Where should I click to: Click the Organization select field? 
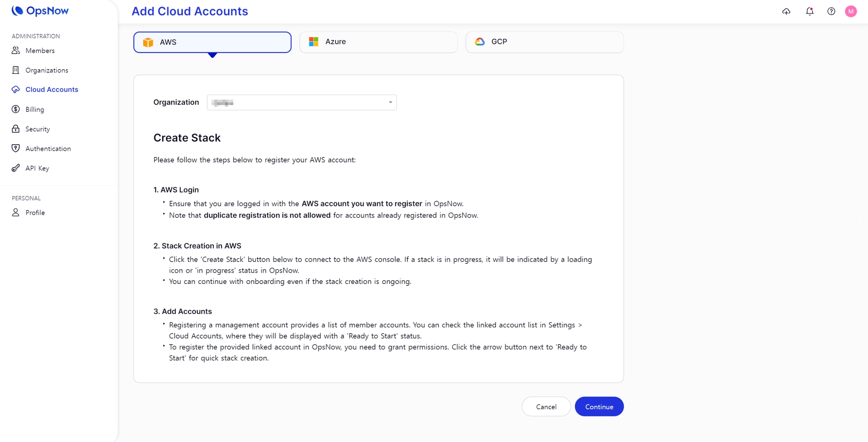point(298,102)
